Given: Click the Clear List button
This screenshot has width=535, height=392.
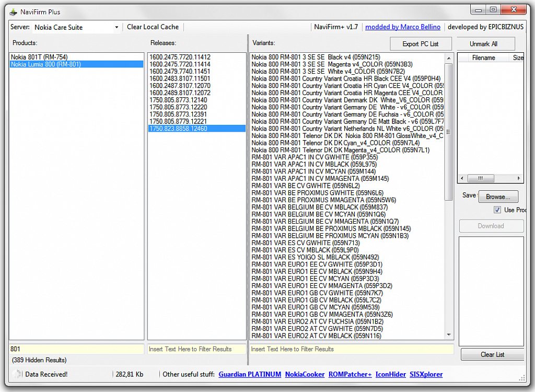Looking at the screenshot, I should click(492, 354).
